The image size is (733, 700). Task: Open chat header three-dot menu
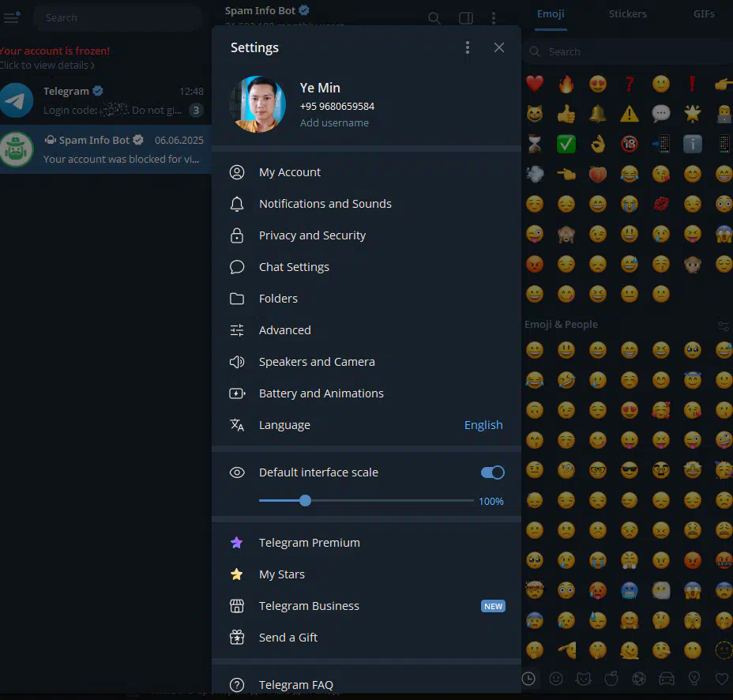[494, 18]
